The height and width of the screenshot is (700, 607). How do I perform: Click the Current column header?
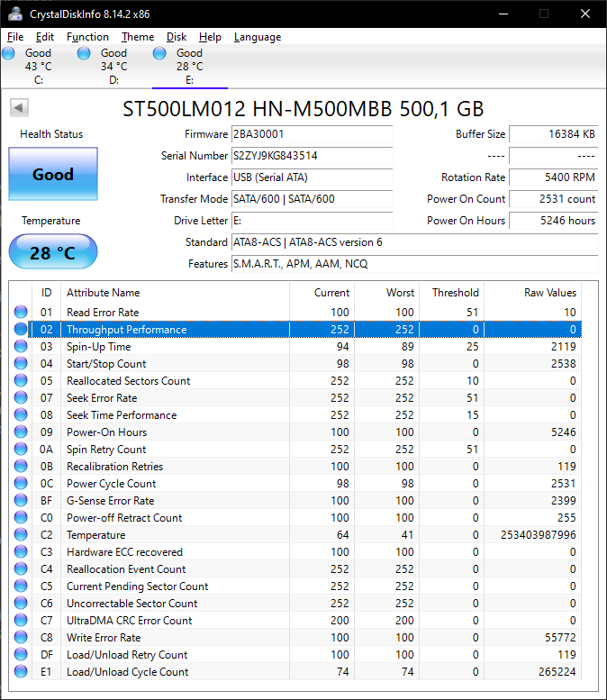click(322, 293)
